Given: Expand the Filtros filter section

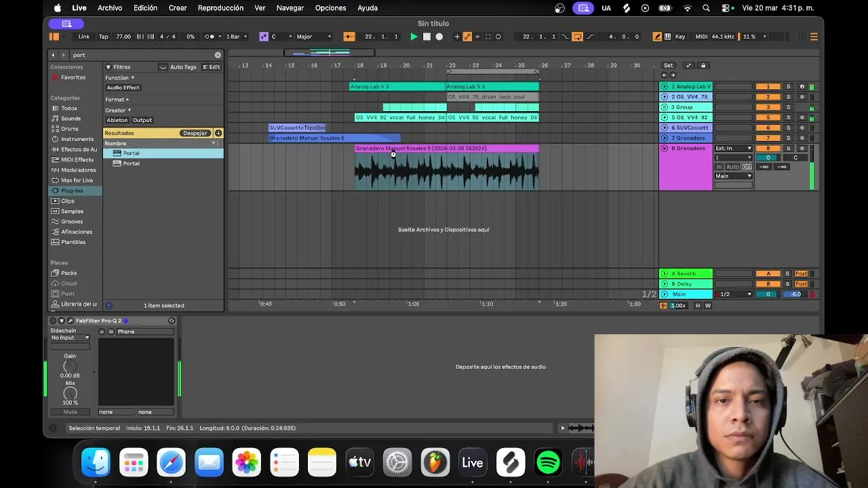Looking at the screenshot, I should pos(108,67).
